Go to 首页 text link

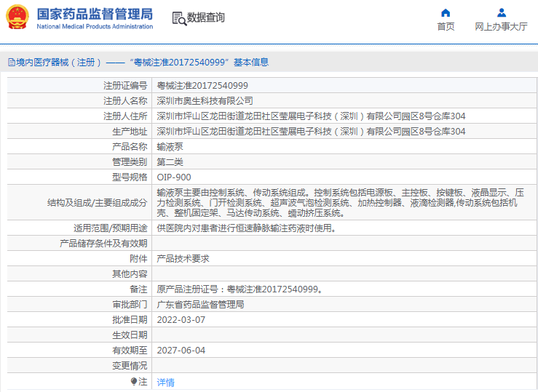[446, 27]
